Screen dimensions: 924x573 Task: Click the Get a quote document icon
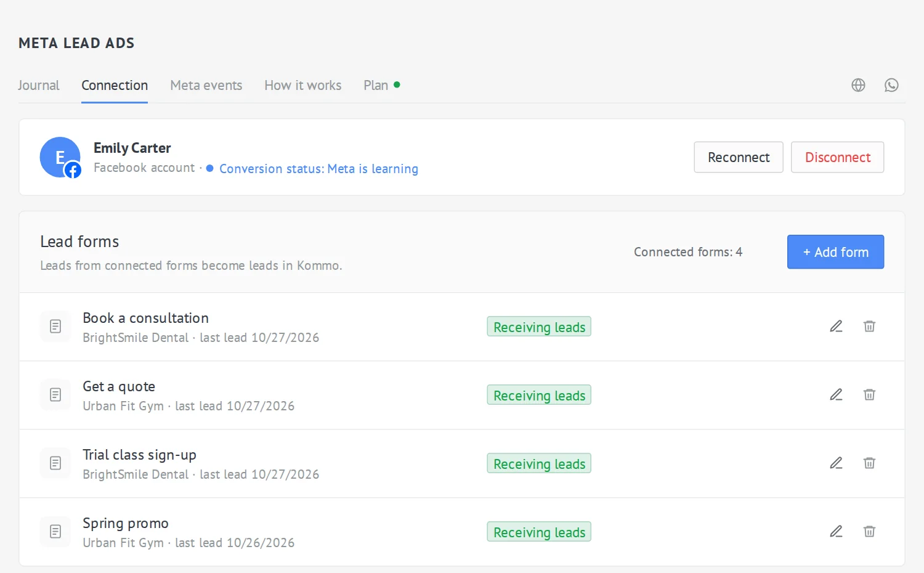coord(55,395)
